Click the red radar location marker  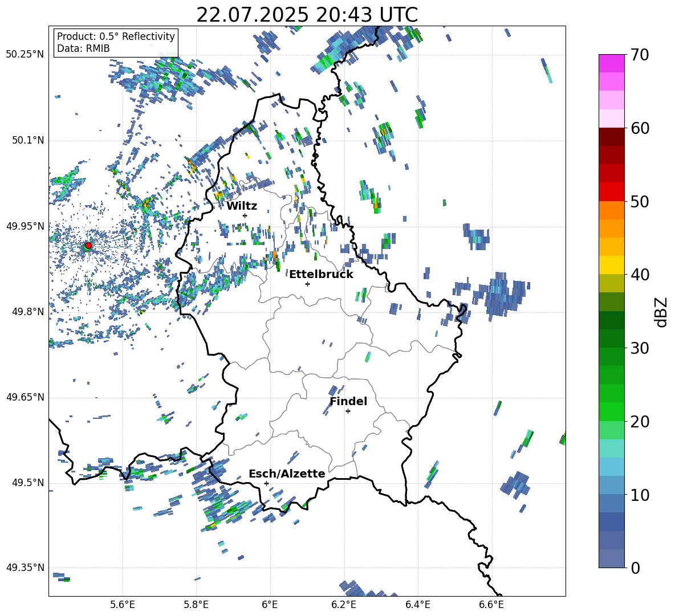(x=88, y=245)
